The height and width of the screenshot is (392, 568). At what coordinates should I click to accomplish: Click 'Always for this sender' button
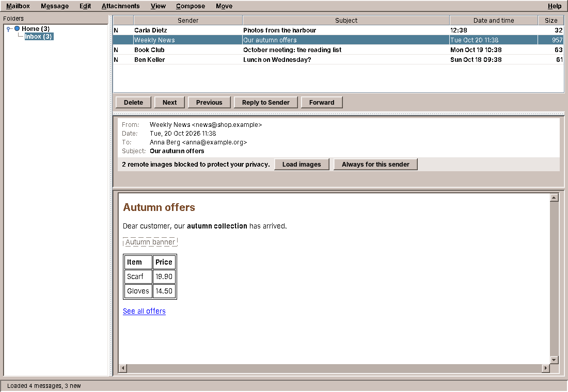(x=375, y=165)
